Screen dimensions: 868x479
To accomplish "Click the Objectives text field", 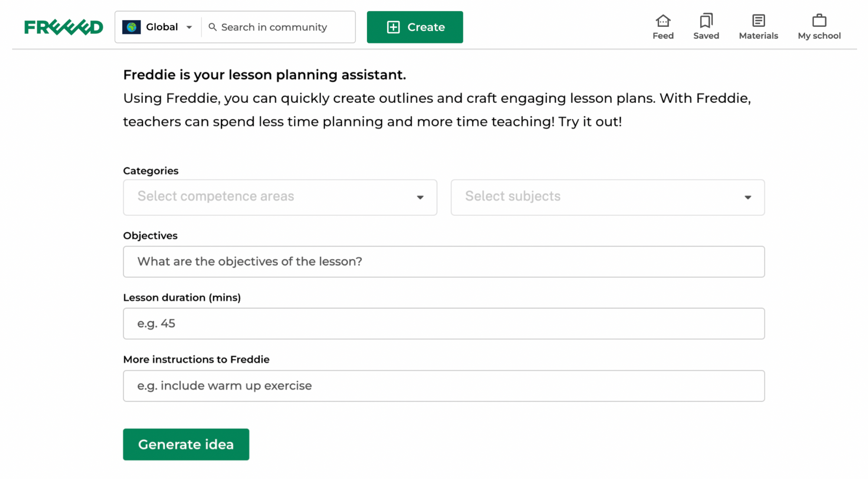I will point(444,261).
